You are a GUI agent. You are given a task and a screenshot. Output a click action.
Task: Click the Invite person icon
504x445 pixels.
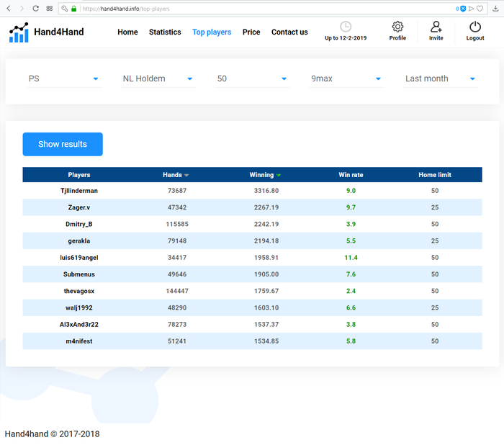click(x=436, y=27)
